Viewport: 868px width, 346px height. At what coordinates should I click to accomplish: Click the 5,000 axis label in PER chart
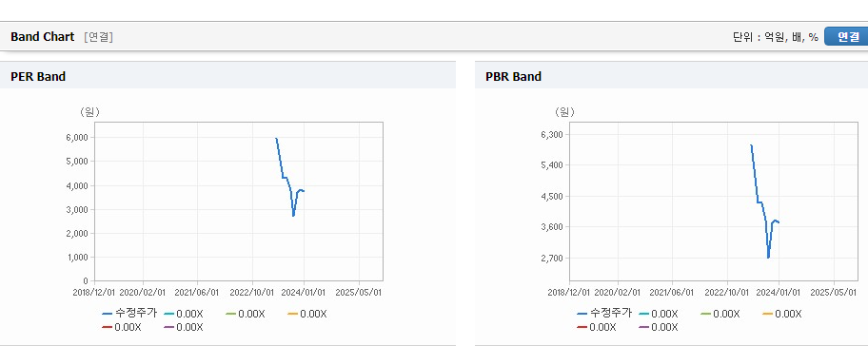pos(77,162)
